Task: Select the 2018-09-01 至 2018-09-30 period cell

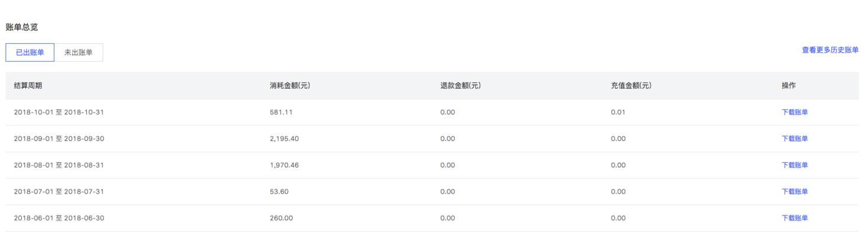Action: click(59, 139)
